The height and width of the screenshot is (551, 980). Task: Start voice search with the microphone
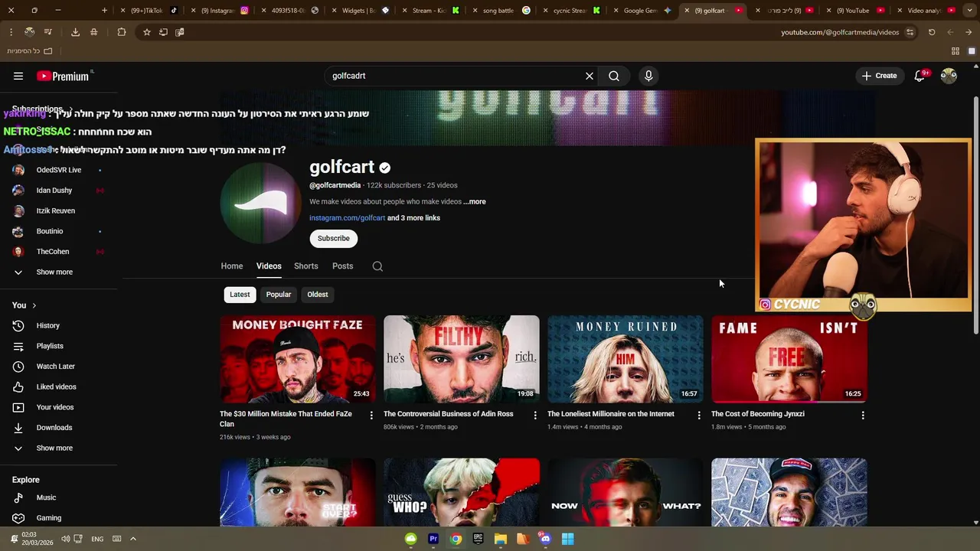pos(648,76)
